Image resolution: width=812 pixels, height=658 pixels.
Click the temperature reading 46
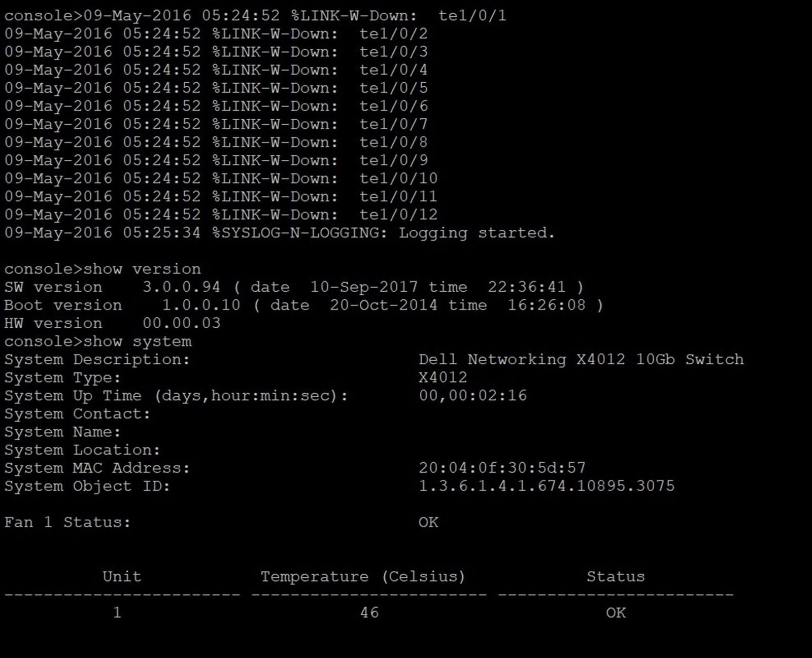tap(369, 613)
